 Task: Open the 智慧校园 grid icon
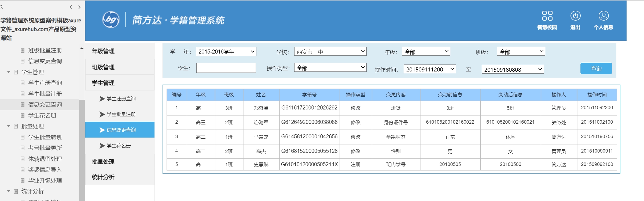tap(547, 16)
